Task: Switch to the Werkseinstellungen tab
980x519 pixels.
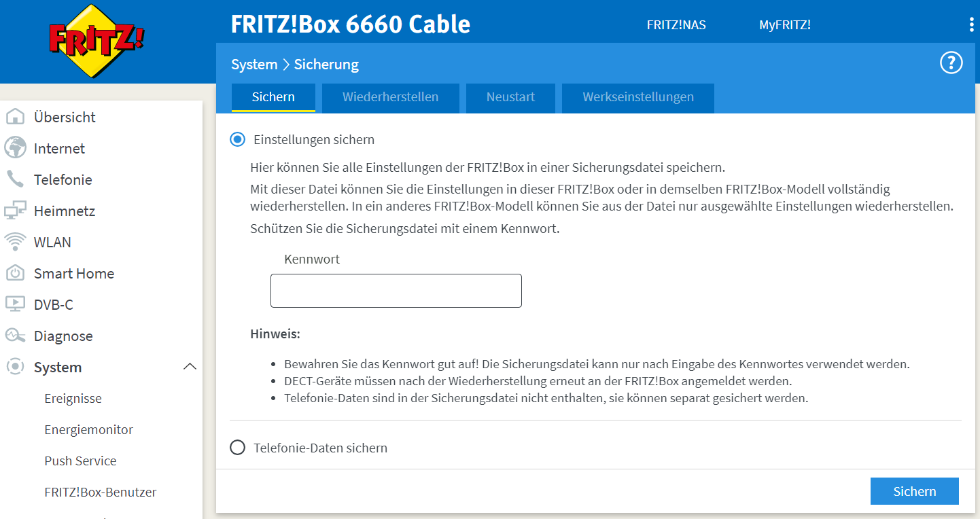Action: (638, 97)
